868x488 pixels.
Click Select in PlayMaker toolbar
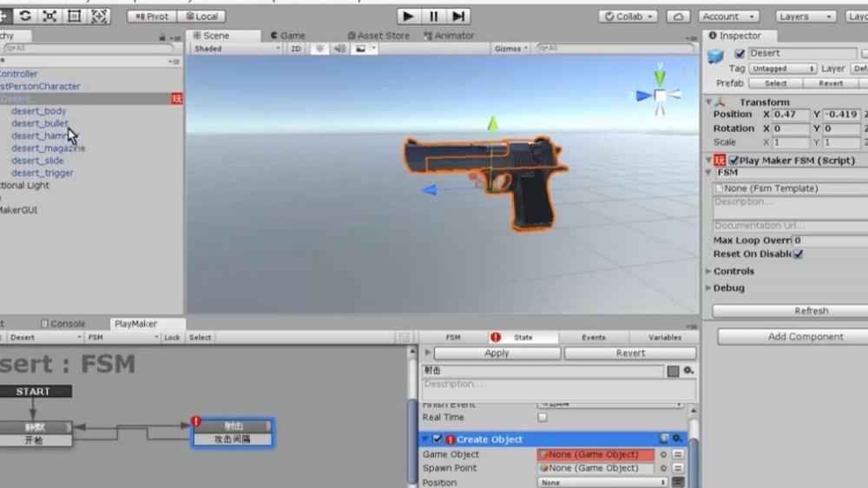pos(201,337)
